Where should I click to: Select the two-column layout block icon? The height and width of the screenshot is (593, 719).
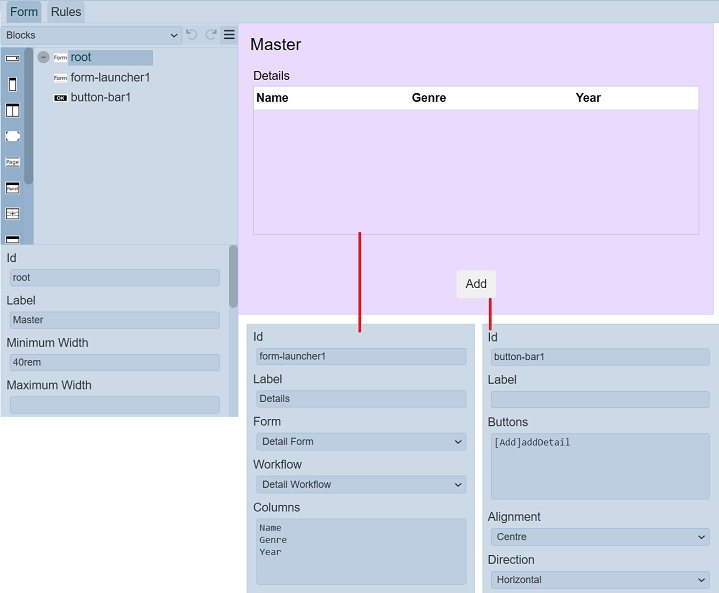pos(12,110)
